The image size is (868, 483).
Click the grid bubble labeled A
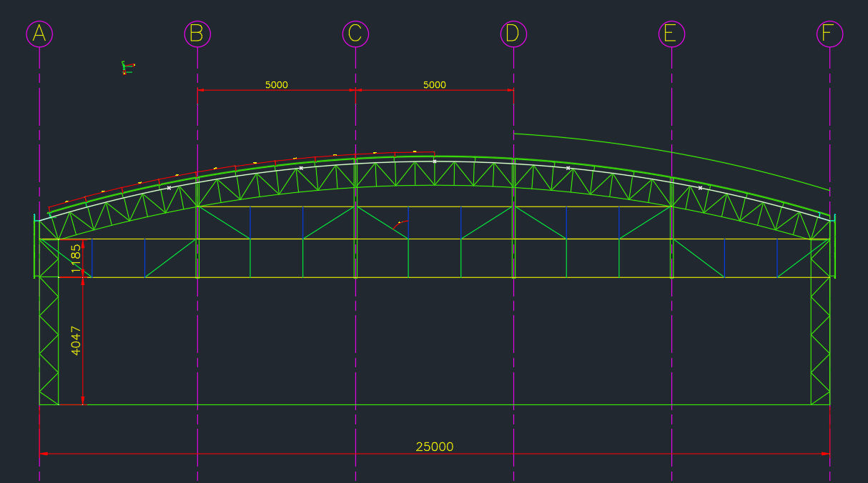[x=39, y=34]
